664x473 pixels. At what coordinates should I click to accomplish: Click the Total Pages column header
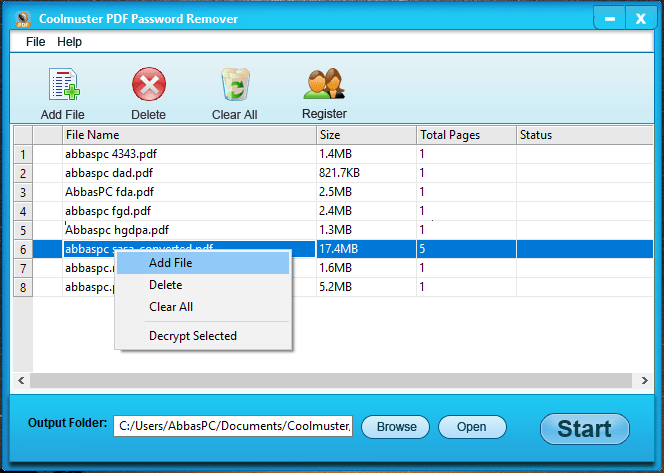pyautogui.click(x=466, y=135)
